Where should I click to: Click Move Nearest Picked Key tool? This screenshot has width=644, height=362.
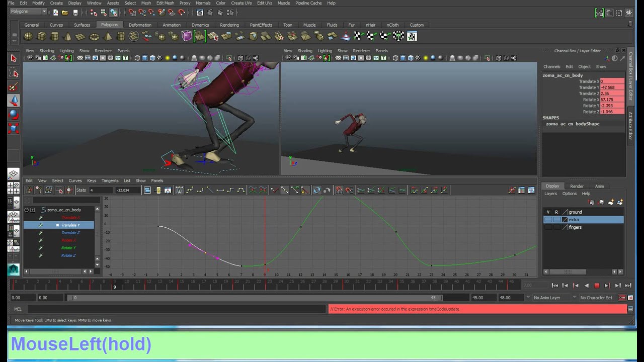coord(29,190)
